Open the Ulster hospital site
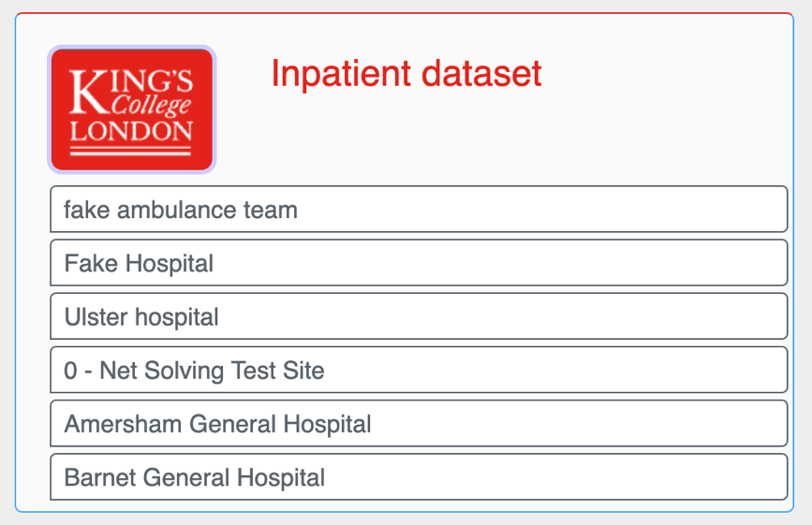 (419, 316)
